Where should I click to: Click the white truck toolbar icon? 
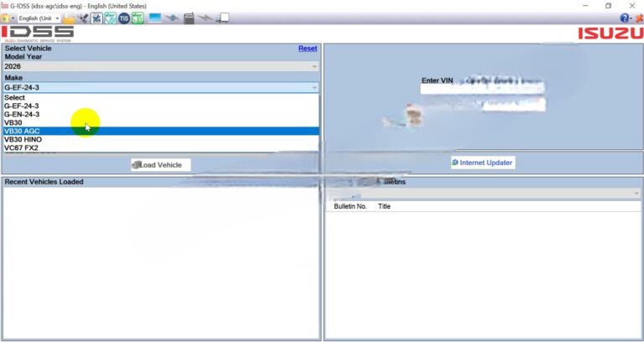(222, 18)
